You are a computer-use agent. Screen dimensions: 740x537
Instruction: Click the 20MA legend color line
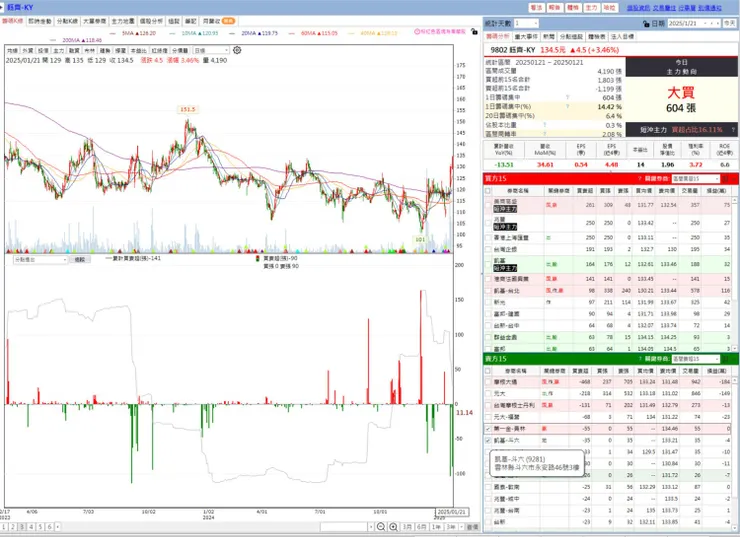pyautogui.click(x=232, y=34)
